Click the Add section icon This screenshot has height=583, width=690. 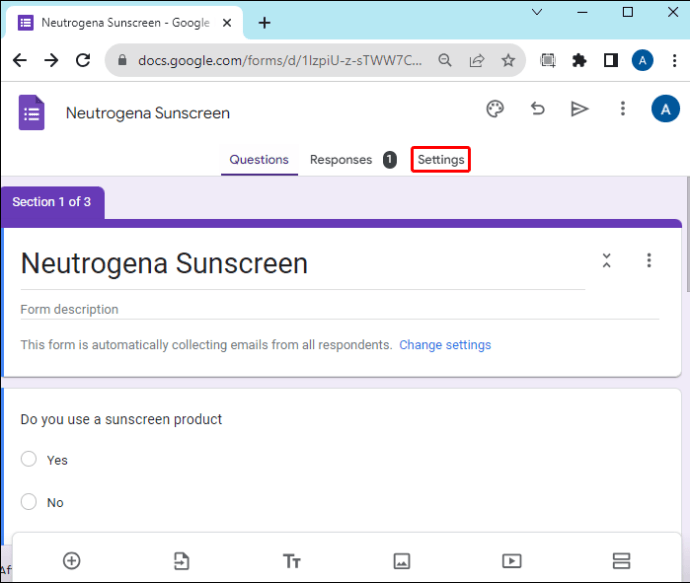tap(621, 561)
